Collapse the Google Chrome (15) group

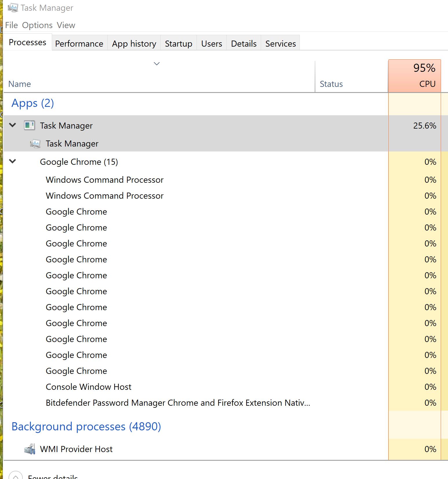pos(13,161)
